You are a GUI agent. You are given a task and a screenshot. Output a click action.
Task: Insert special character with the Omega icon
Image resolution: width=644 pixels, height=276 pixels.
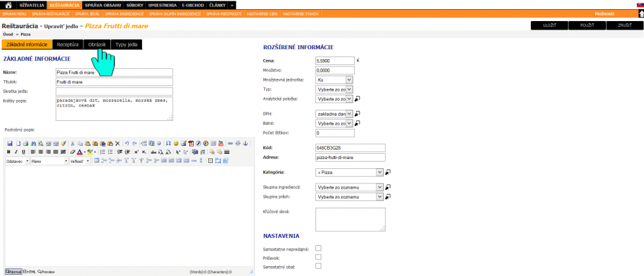pos(168,143)
